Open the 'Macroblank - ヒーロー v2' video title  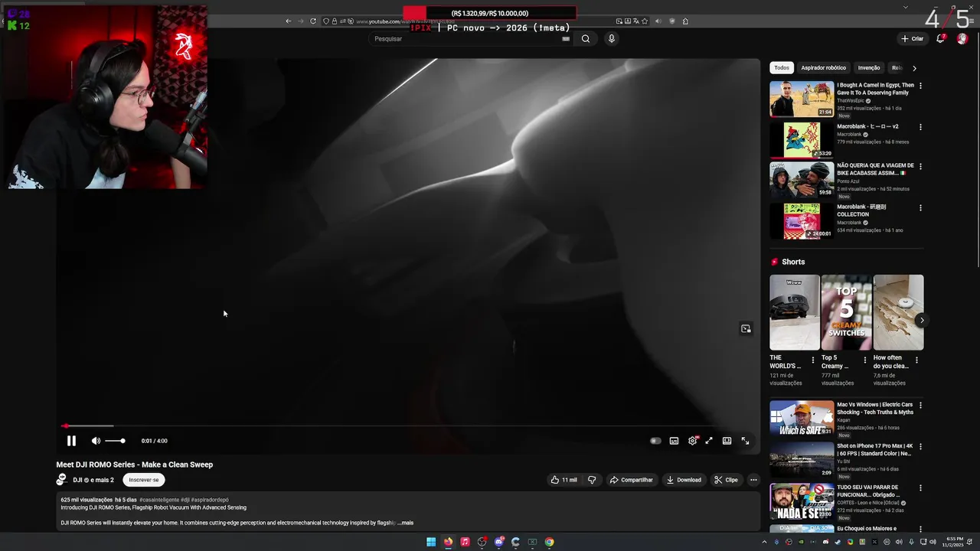click(x=867, y=126)
